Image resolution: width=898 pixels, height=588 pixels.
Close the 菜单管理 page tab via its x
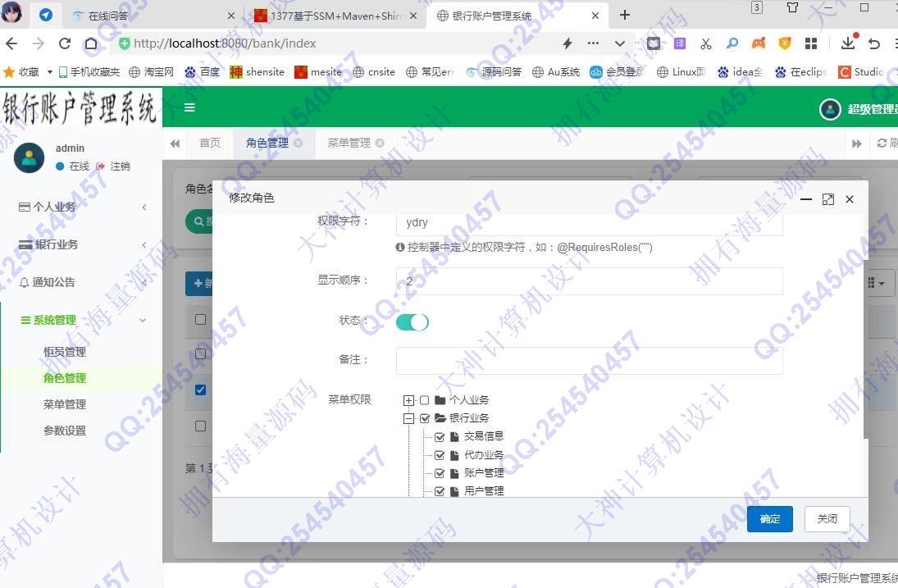(x=380, y=144)
